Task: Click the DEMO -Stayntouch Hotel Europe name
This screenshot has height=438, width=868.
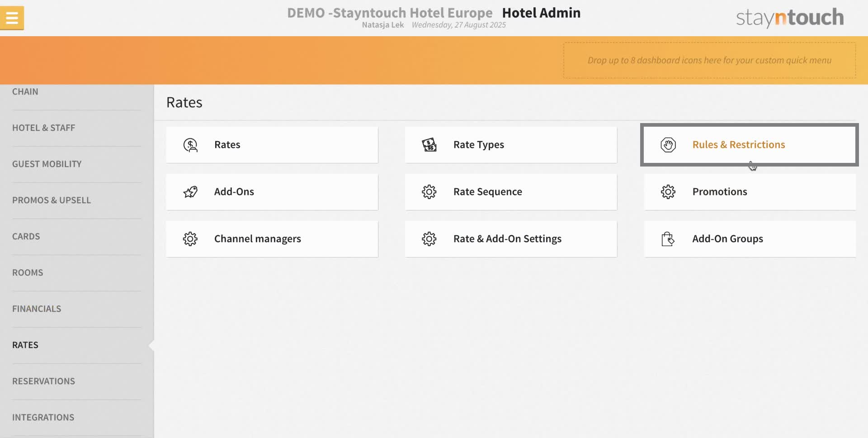Action: coord(390,13)
